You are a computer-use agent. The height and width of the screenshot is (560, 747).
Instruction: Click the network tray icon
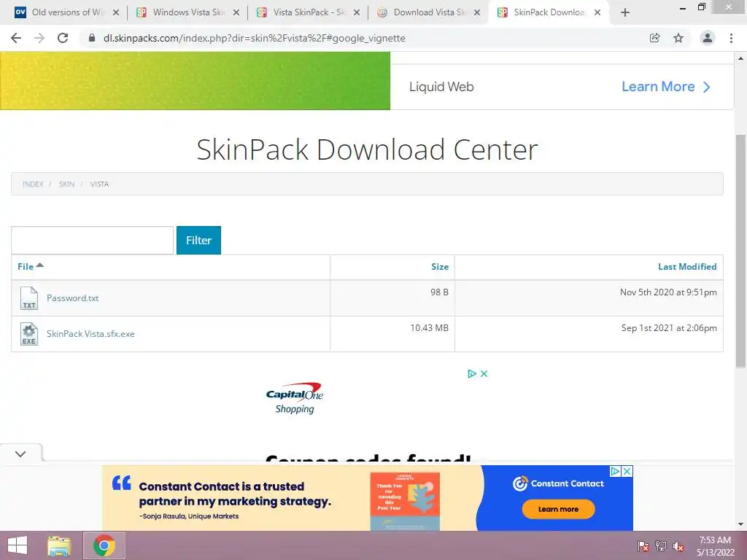point(661,546)
